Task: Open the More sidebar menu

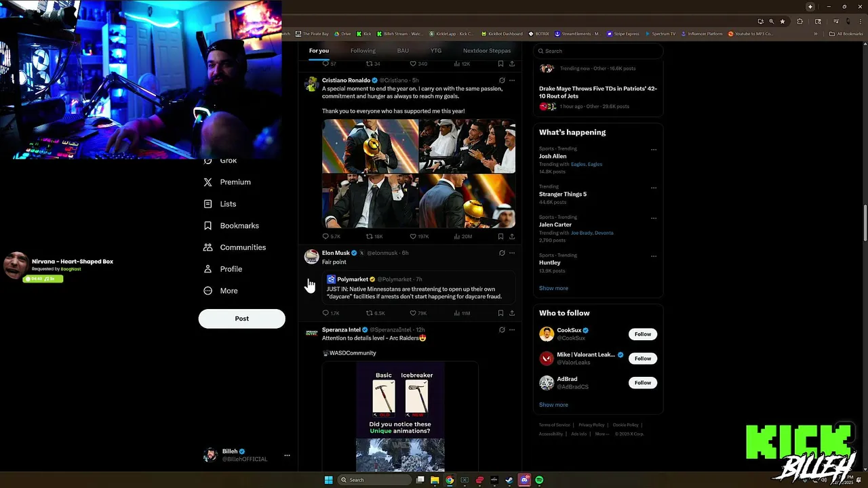Action: click(x=220, y=291)
